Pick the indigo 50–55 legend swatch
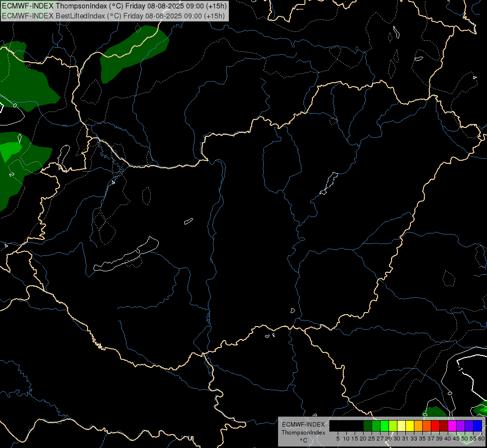 [469, 426]
